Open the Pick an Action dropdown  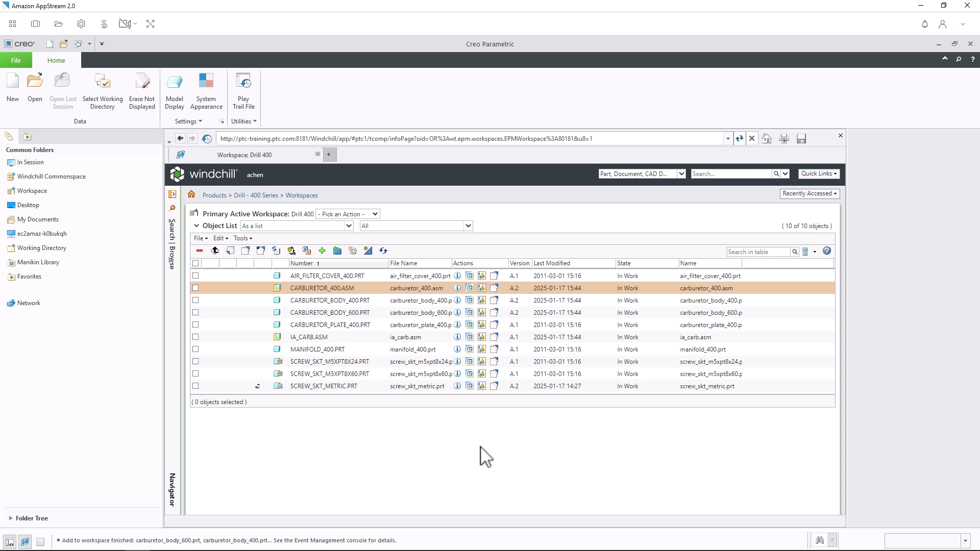[x=348, y=214]
